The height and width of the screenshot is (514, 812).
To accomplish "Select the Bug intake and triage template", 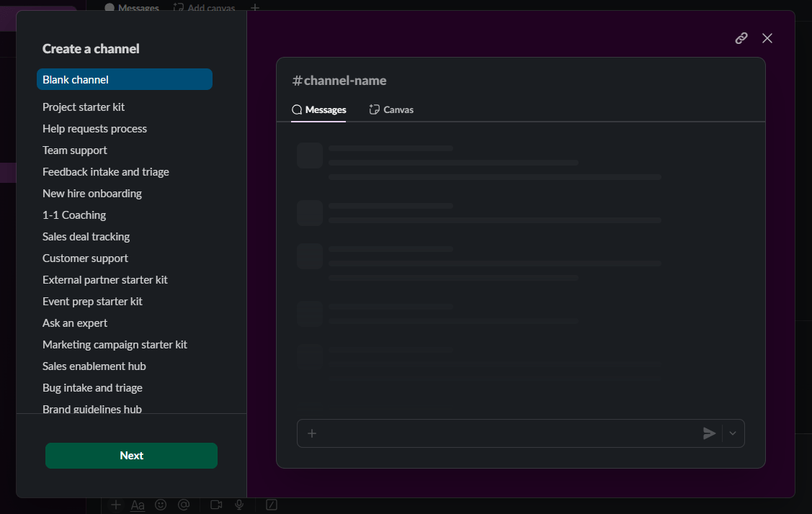I will coord(92,387).
